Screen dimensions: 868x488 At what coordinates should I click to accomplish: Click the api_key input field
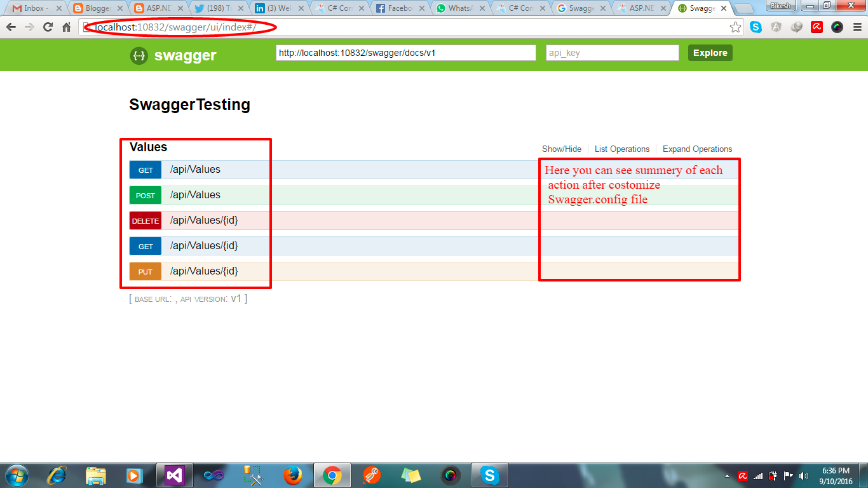click(611, 53)
